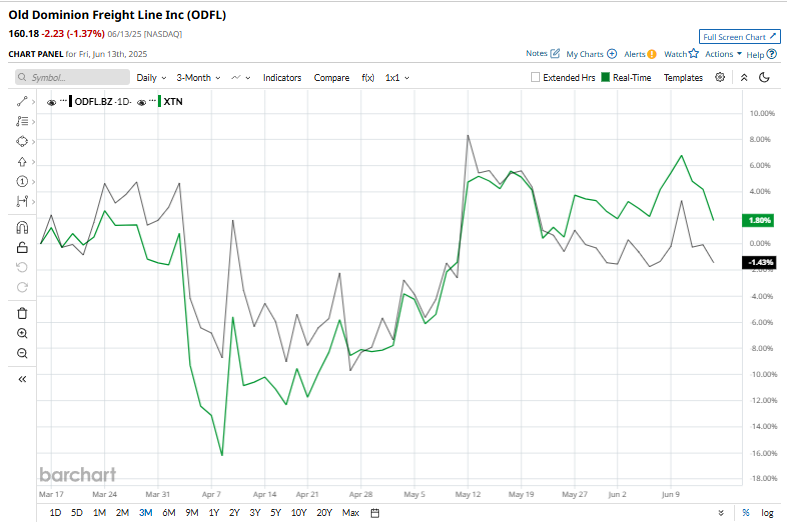The height and width of the screenshot is (523, 787).
Task: Redo the last chart action
Action: click(x=22, y=287)
